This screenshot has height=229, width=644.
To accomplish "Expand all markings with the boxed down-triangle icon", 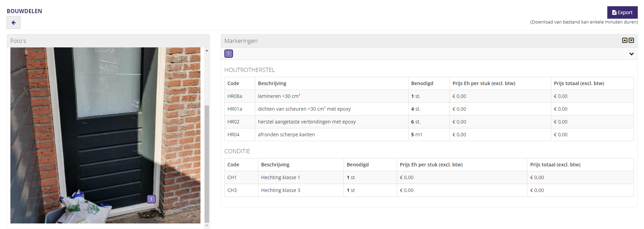I will point(631,40).
